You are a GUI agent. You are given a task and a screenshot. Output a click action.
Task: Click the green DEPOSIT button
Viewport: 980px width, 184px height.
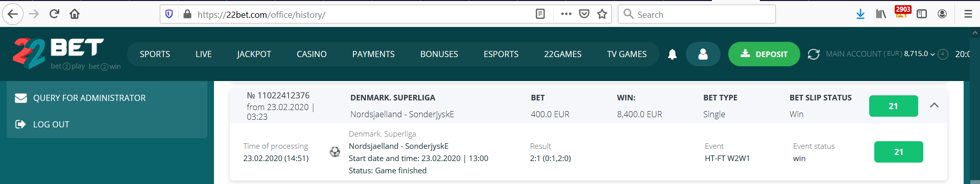click(764, 54)
